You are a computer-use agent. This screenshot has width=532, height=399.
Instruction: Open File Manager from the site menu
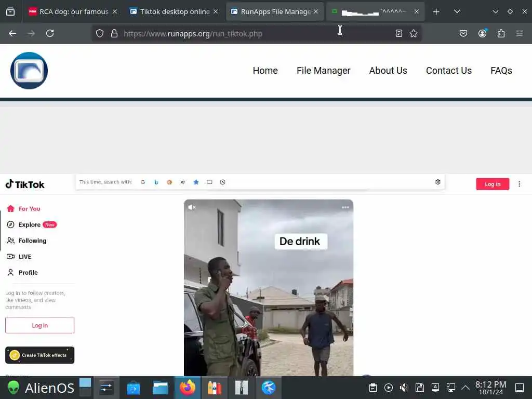[x=323, y=71]
